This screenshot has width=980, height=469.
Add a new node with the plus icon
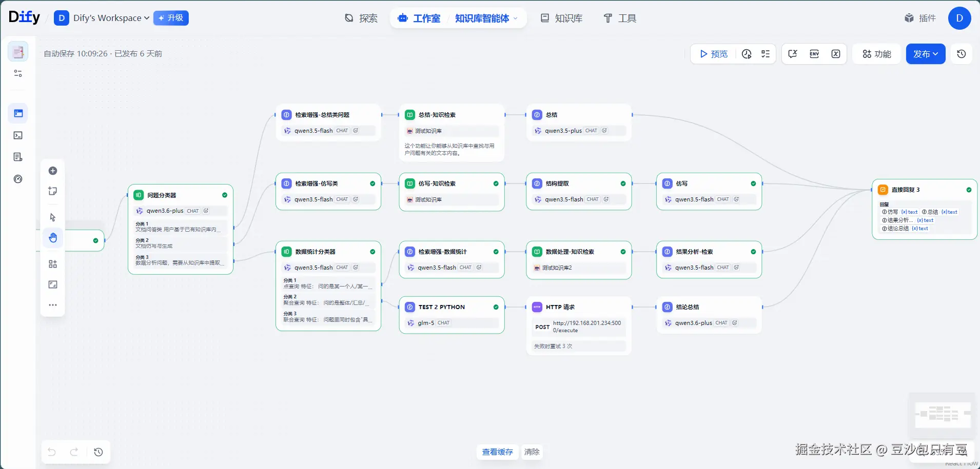53,171
